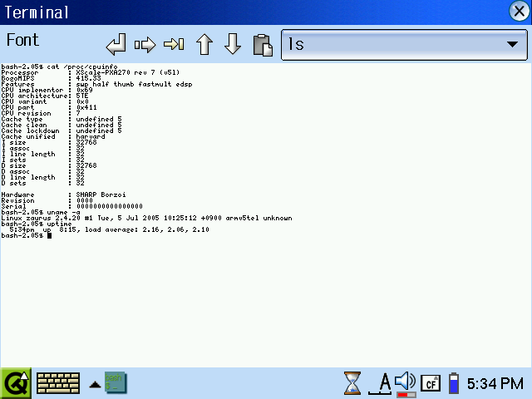Click the D size value 32768
This screenshot has height=399, width=532.
86,165
